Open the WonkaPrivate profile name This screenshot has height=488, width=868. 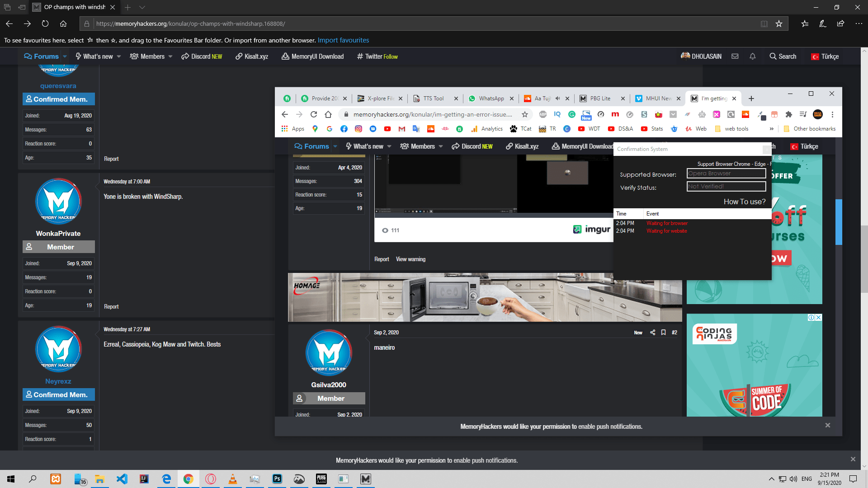tap(58, 234)
